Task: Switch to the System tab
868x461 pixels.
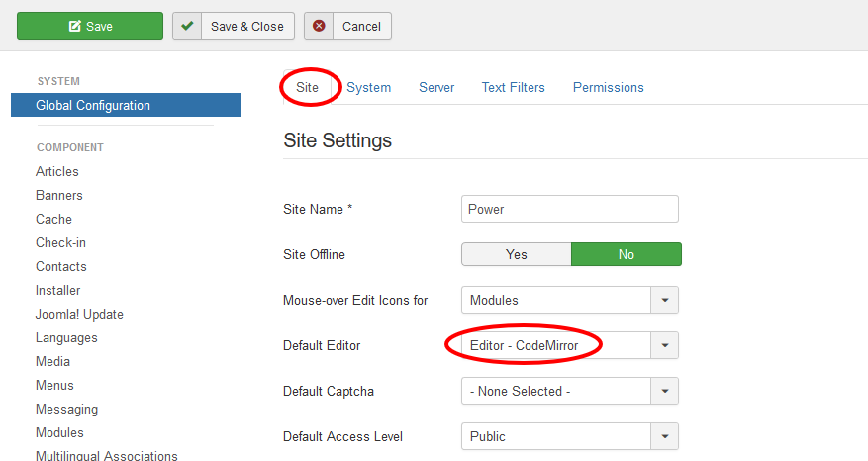Action: tap(368, 87)
